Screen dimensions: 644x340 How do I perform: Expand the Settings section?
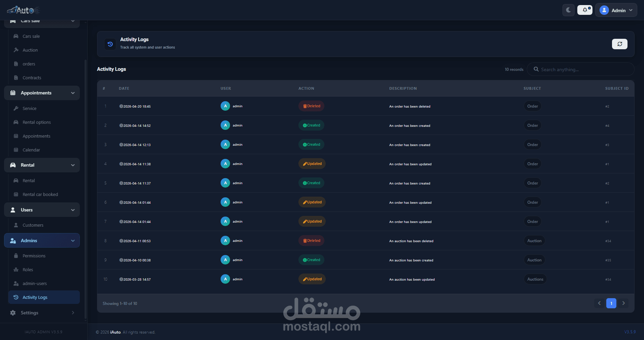click(x=42, y=313)
